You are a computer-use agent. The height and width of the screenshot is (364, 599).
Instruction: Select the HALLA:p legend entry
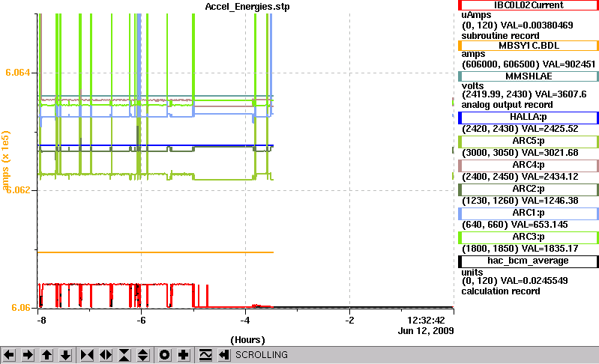tap(529, 117)
